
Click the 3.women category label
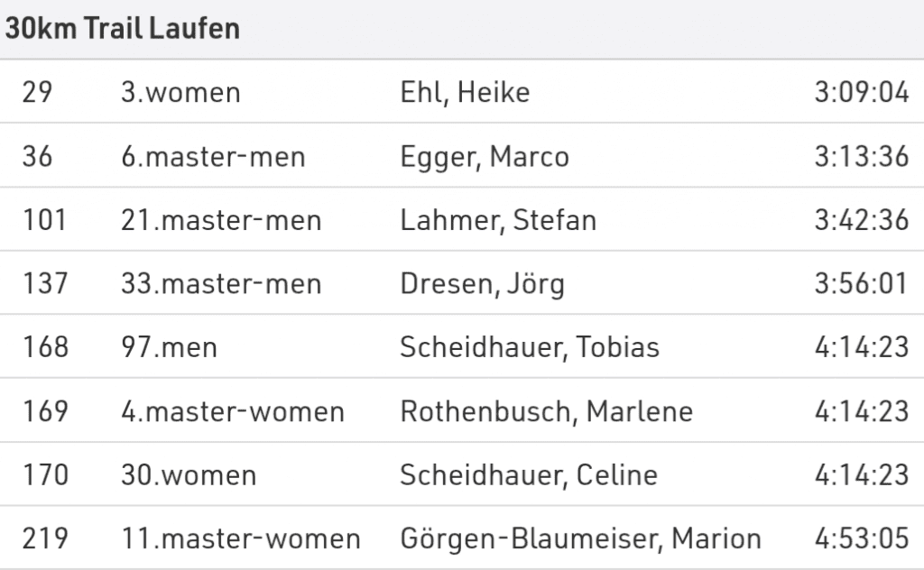click(180, 93)
